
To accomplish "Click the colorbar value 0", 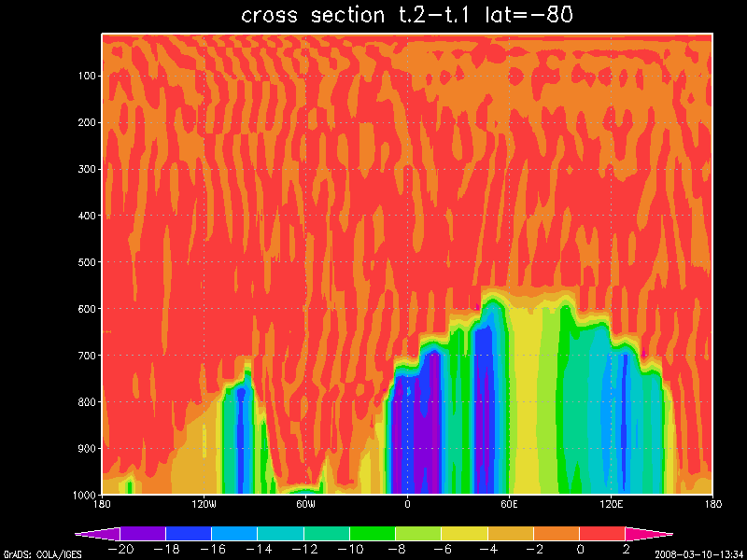I will 580,550.
